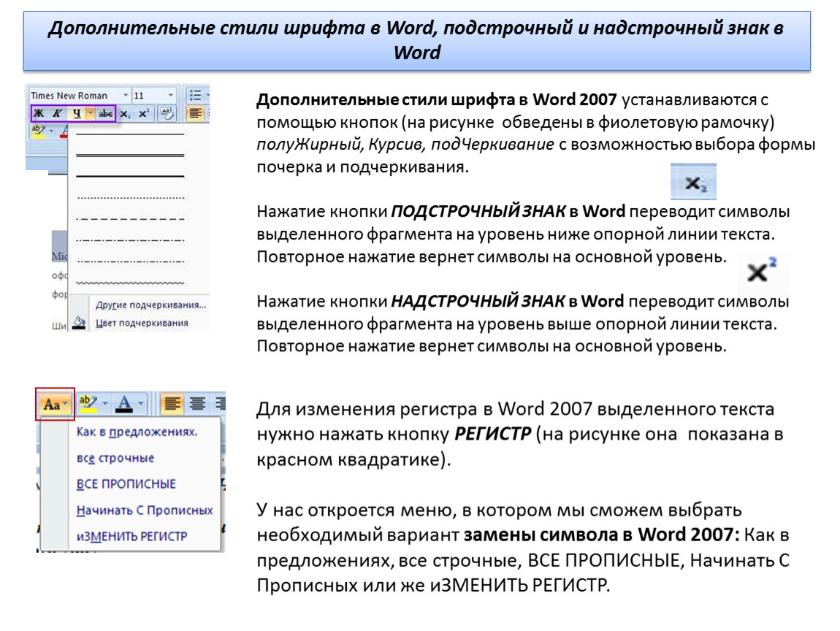Image resolution: width=840 pixels, height=631 pixels.
Task: Apply strikethrough with the abc button
Action: (105, 113)
